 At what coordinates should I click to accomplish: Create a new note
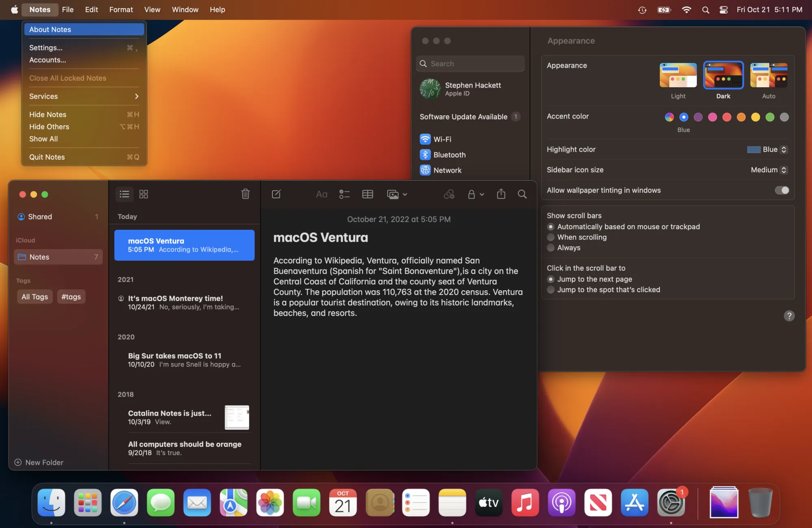[x=276, y=194]
